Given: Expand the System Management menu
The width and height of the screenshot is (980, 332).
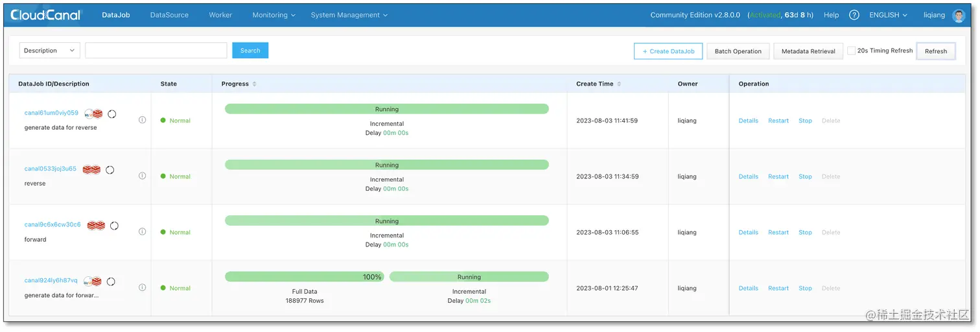Looking at the screenshot, I should coord(349,15).
